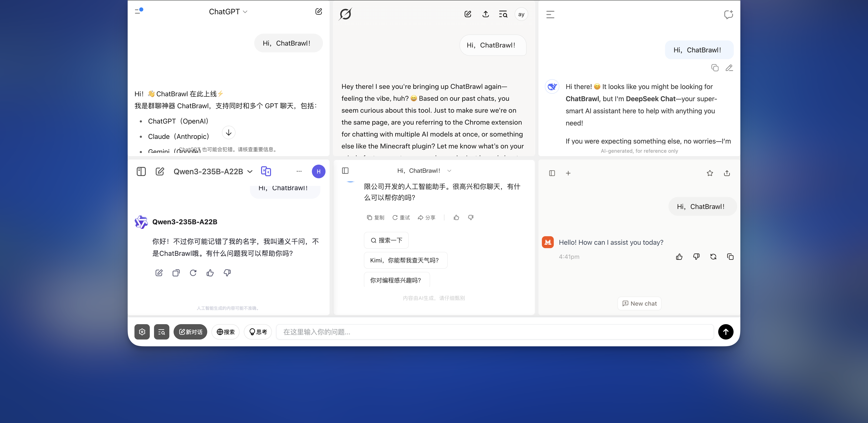Start new chat in DeepSeek panel
868x423 pixels.
728,14
